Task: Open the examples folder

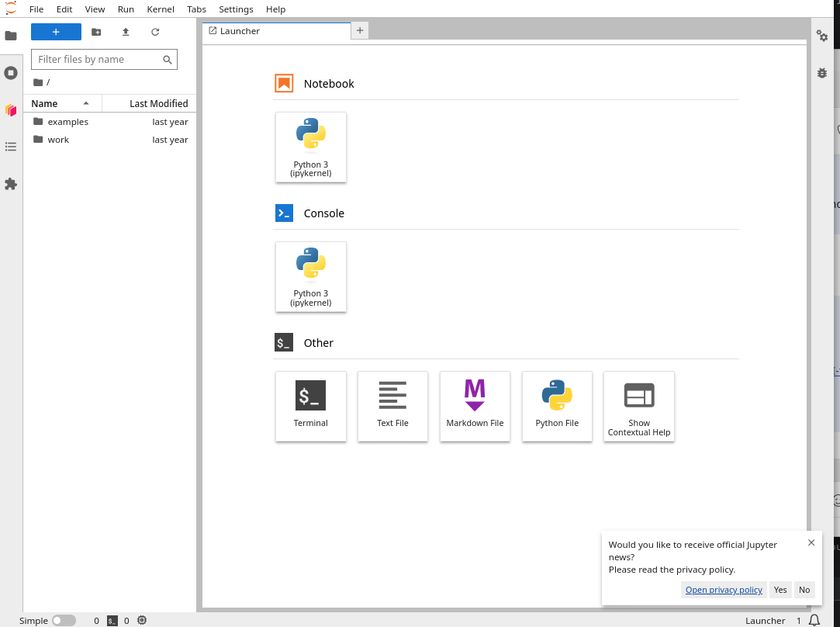Action: 68,122
